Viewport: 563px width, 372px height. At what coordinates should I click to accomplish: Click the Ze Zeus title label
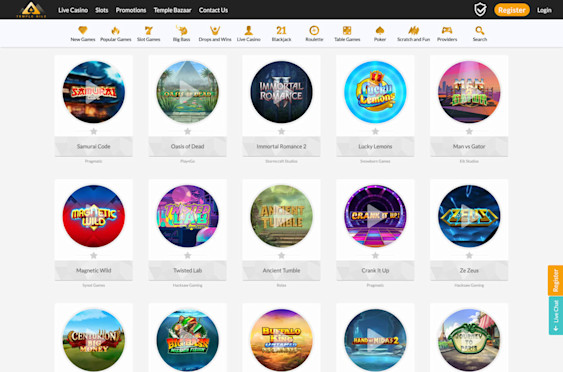(469, 270)
